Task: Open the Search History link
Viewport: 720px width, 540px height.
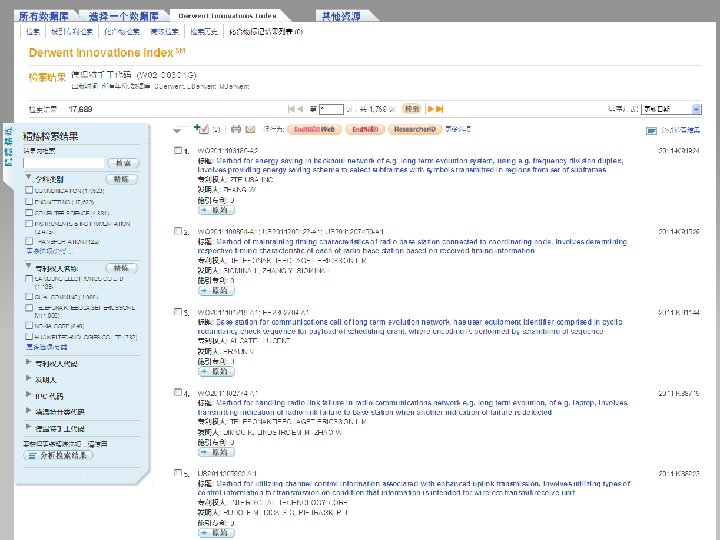Action: pos(204,31)
